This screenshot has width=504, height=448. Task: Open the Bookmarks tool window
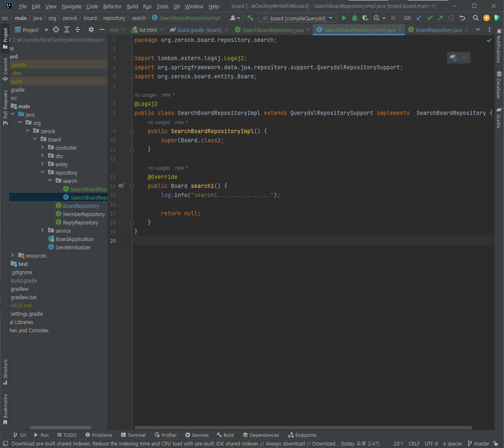5,409
